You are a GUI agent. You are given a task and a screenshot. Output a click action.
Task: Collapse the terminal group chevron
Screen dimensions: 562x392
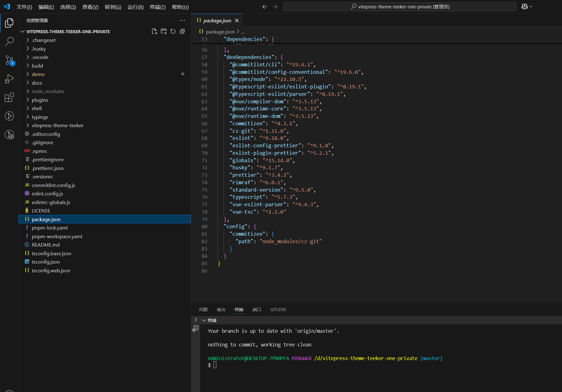[204, 320]
